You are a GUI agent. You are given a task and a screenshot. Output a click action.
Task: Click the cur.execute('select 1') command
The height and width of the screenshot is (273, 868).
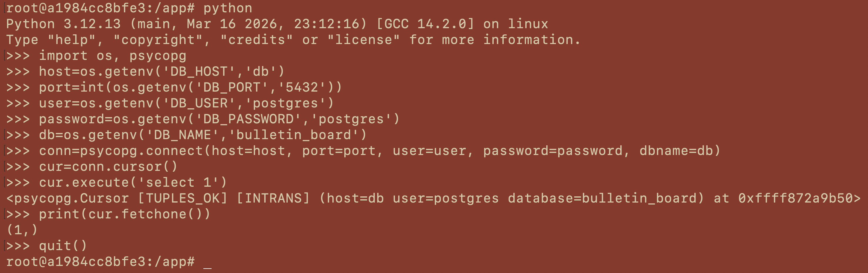tap(133, 183)
